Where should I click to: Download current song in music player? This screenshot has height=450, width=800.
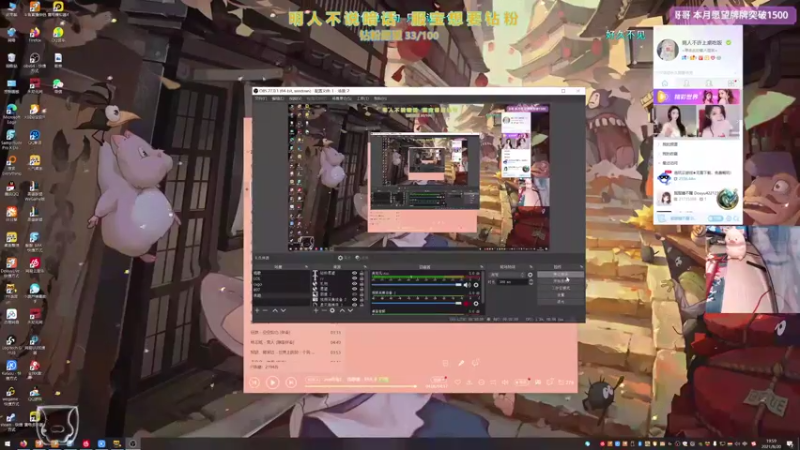469,382
